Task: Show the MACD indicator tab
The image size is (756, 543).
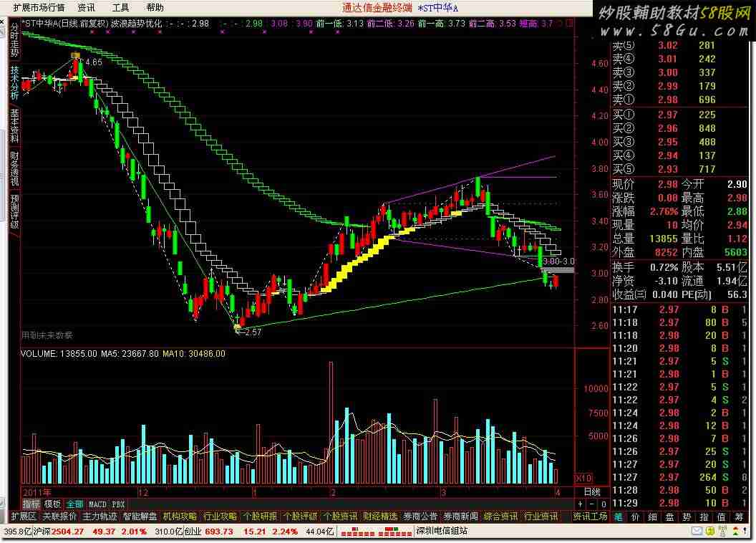Action: [x=97, y=504]
